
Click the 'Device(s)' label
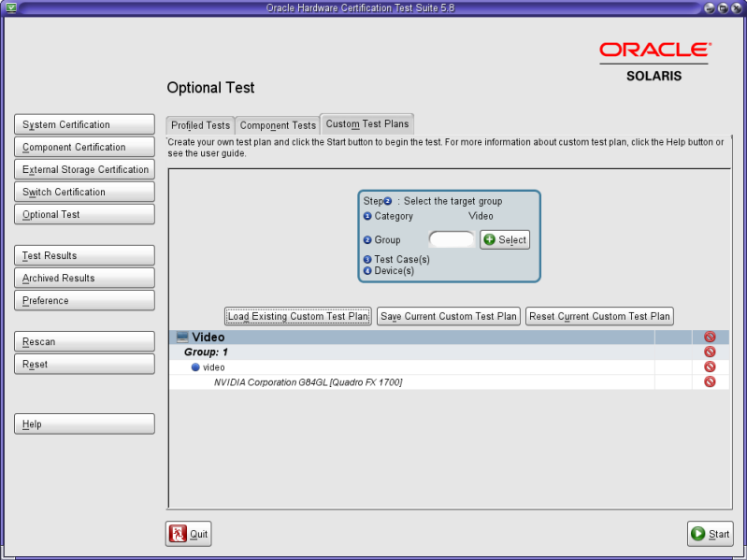(394, 271)
